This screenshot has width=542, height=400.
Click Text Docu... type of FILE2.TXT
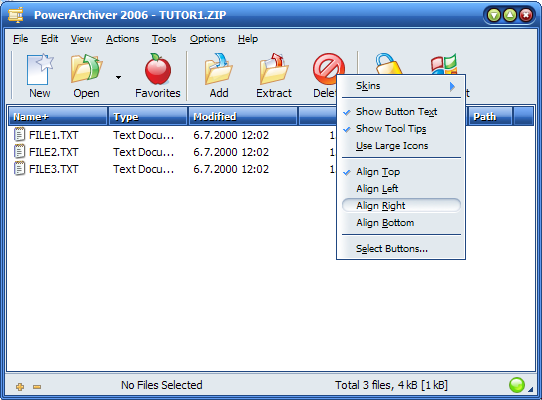(x=143, y=152)
